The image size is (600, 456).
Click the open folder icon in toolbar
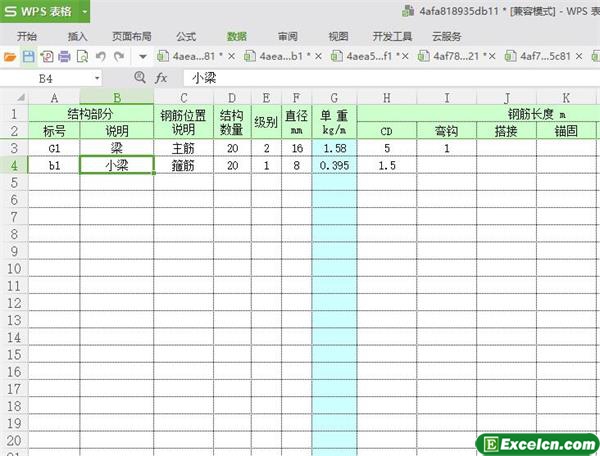pos(10,57)
